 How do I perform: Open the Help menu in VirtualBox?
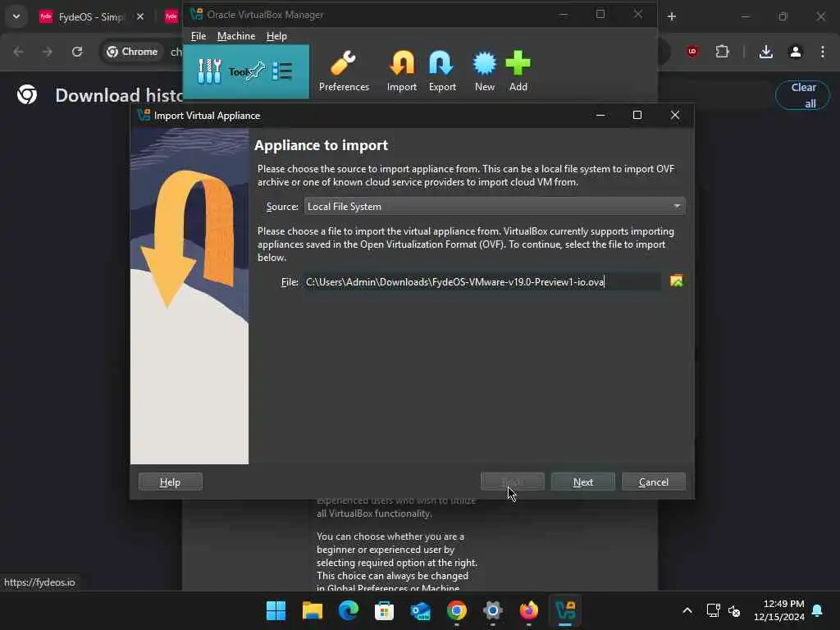276,36
